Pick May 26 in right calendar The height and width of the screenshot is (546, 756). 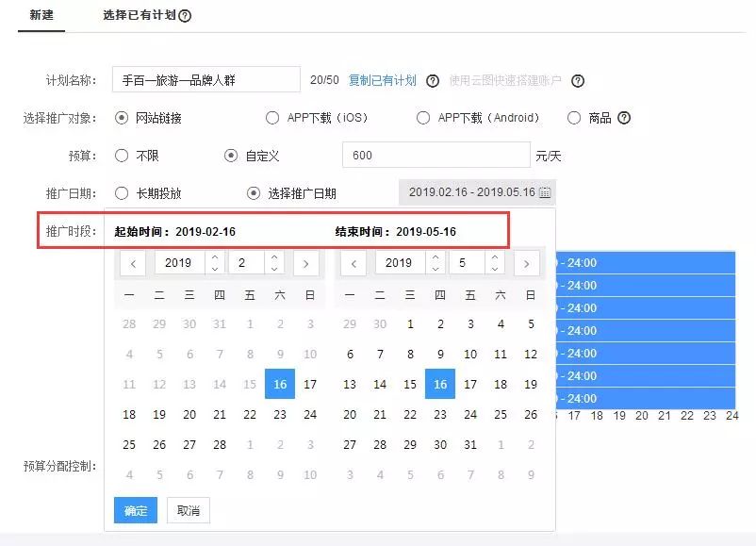[x=531, y=415]
